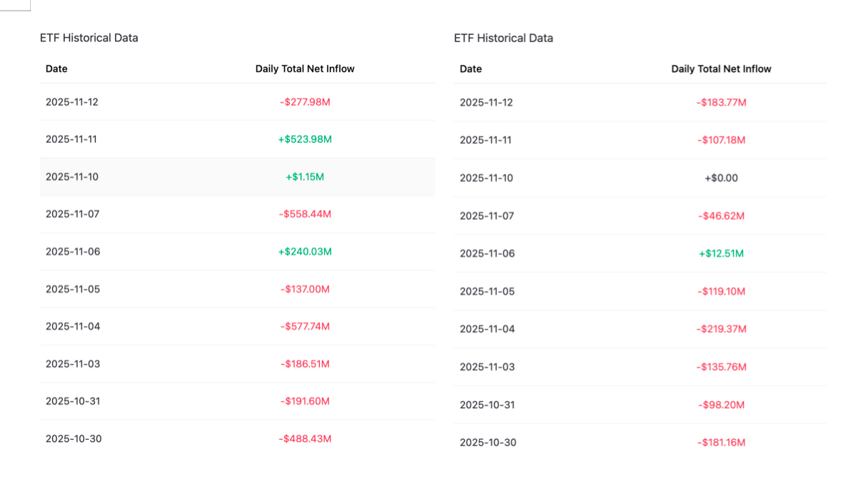Select the -$107.18M outflow cell
The width and height of the screenshot is (868, 484).
click(x=721, y=140)
